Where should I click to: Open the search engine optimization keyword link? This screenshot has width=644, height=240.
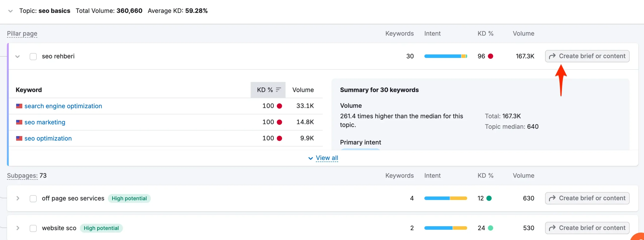[x=63, y=106]
